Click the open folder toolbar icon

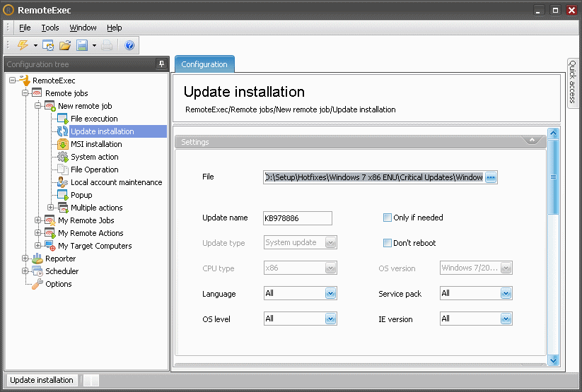pyautogui.click(x=65, y=45)
